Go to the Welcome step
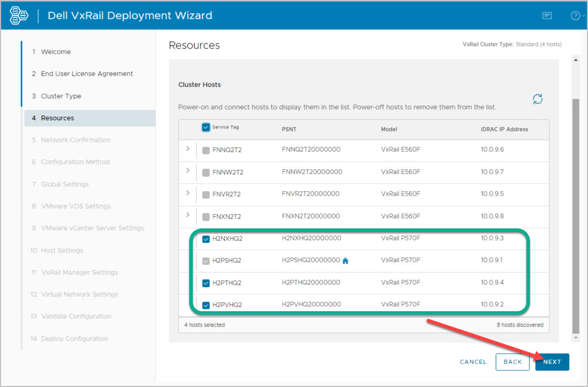The height and width of the screenshot is (387, 588). click(x=56, y=52)
